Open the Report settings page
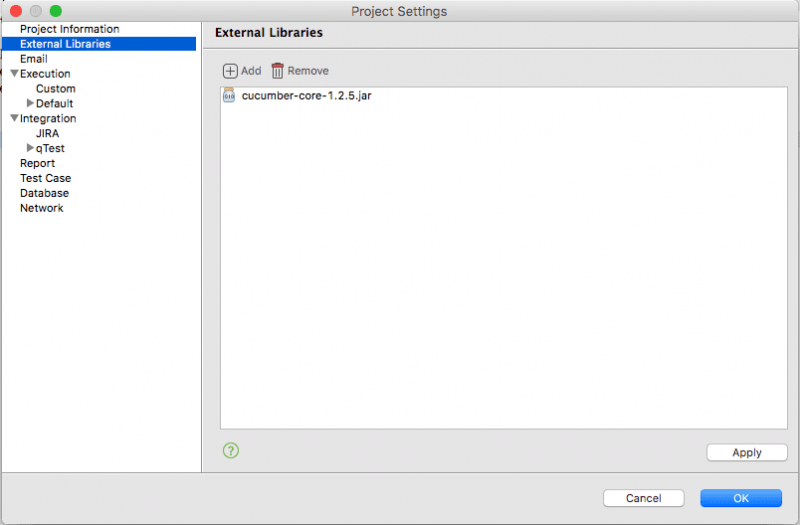 click(37, 163)
